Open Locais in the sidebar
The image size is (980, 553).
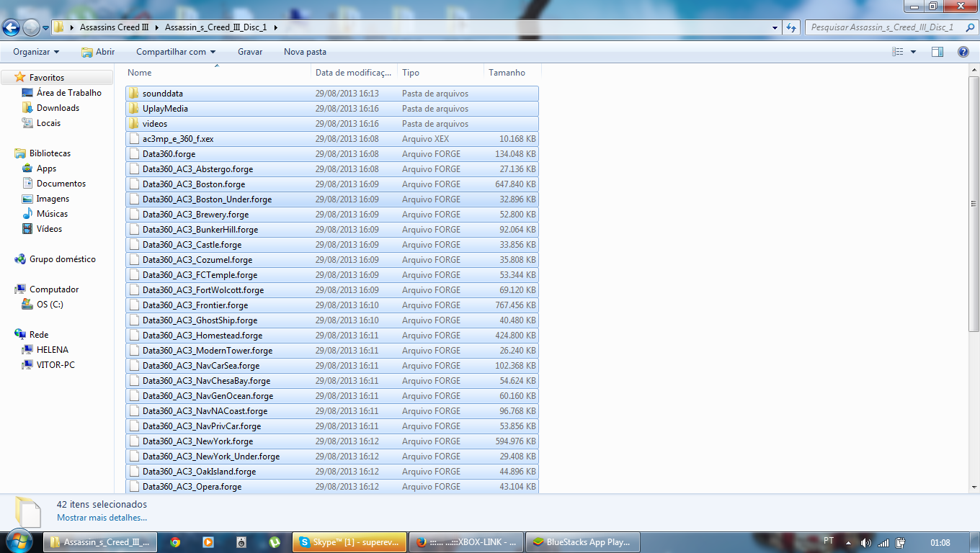[x=48, y=123]
